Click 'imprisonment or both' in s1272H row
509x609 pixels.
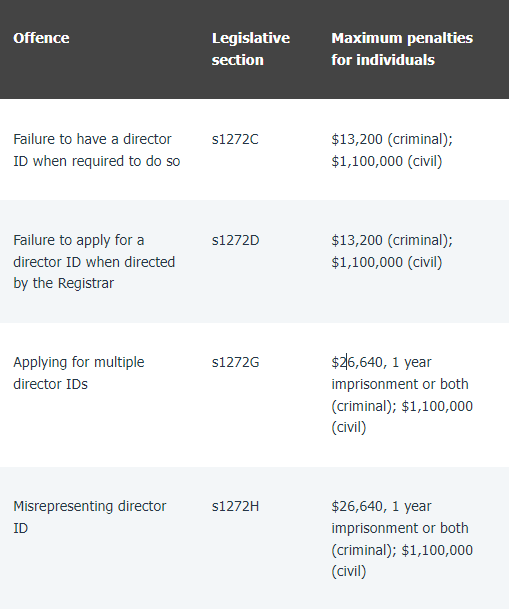400,528
